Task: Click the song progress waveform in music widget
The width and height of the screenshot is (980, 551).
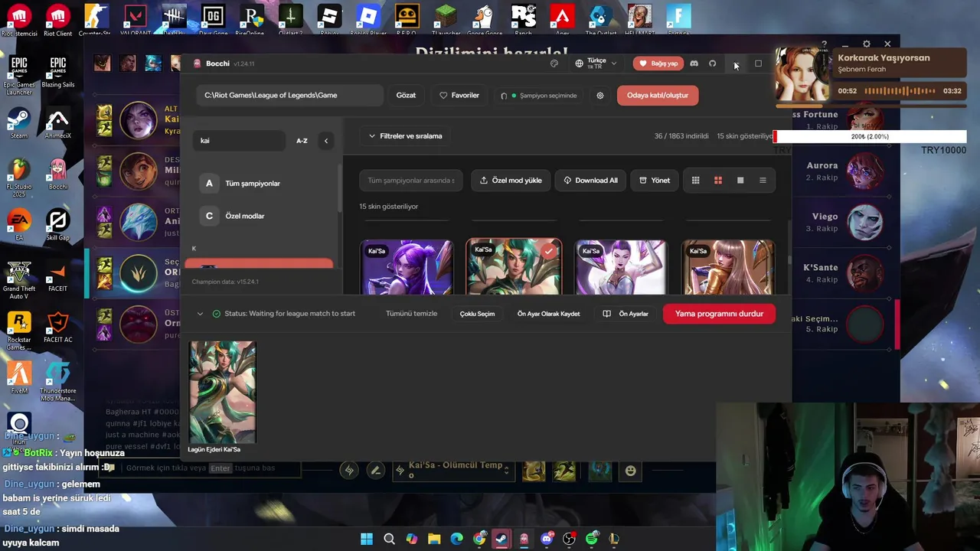Action: coord(900,91)
